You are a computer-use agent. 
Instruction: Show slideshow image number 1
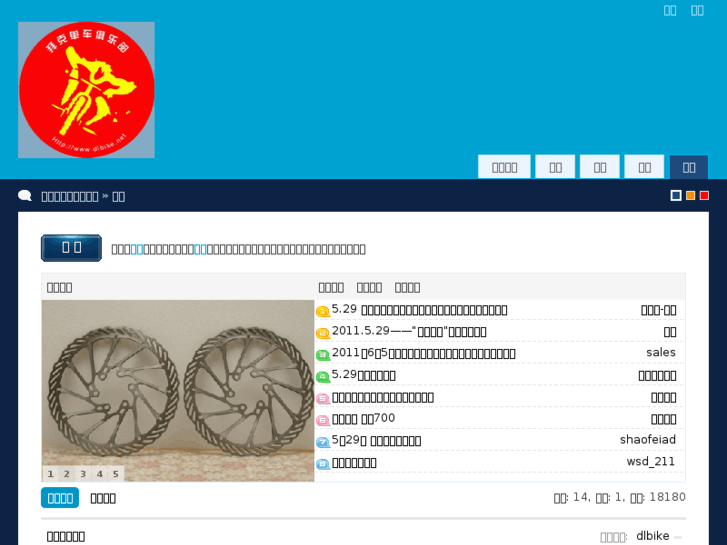(51, 474)
